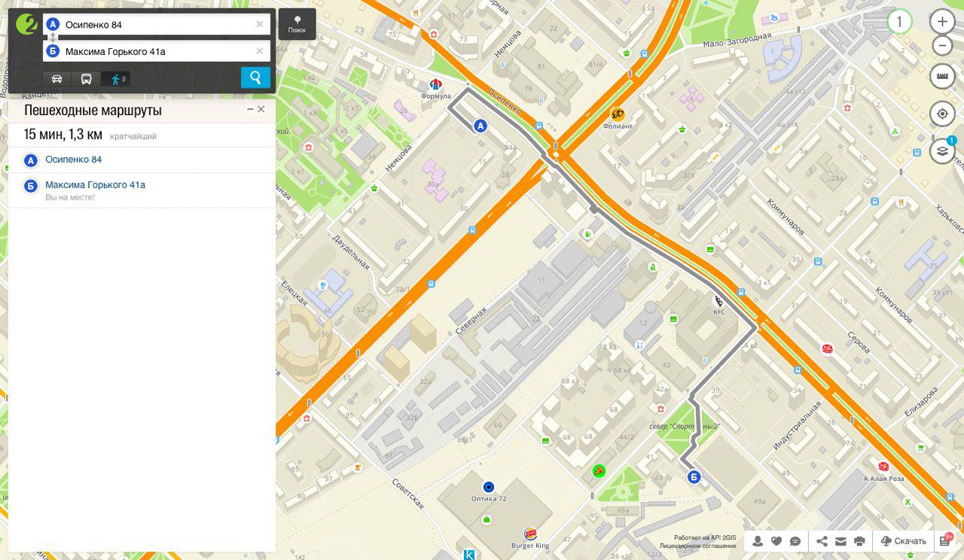Select the pedestrian walking route mode
Image resolution: width=964 pixels, height=560 pixels.
tap(116, 79)
